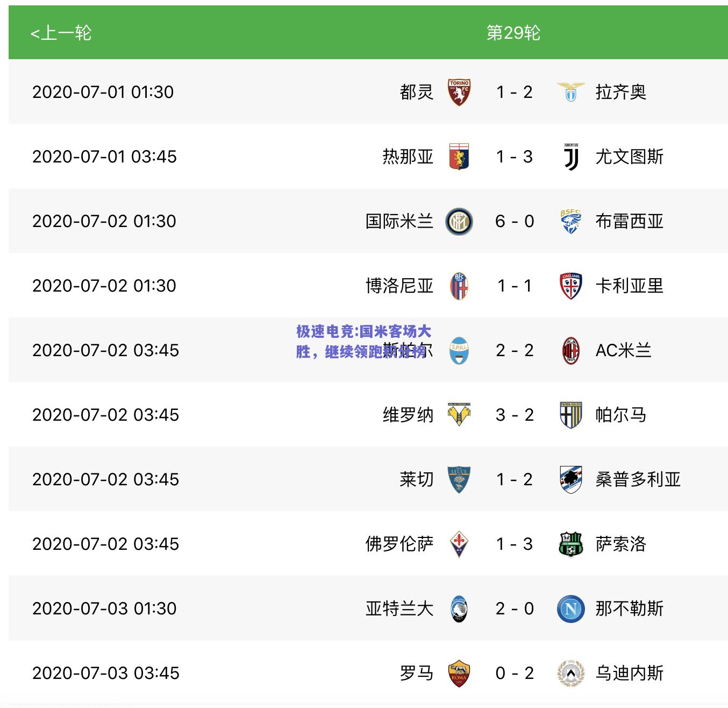Select the Napoli N logo
The width and height of the screenshot is (728, 708).
click(x=570, y=608)
